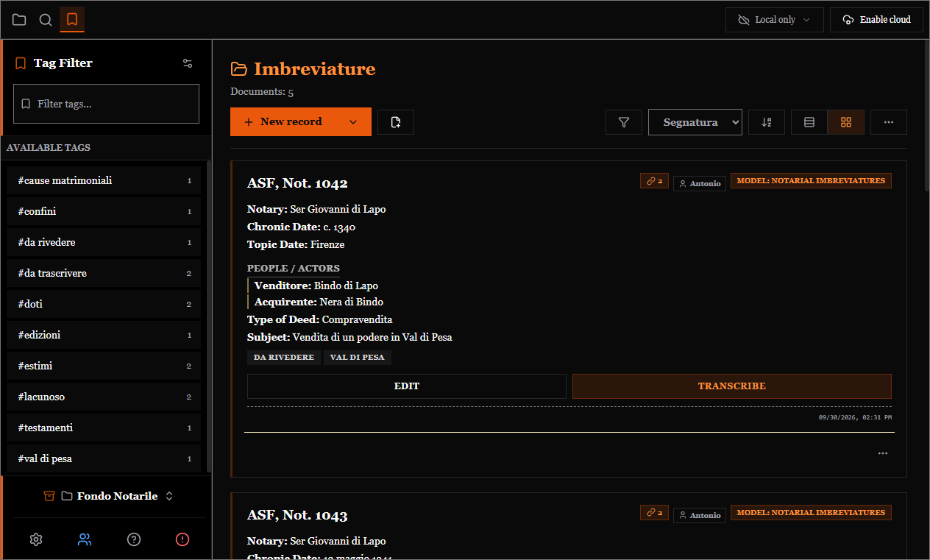930x560 pixels.
Task: Open settings gear icon
Action: [x=36, y=539]
